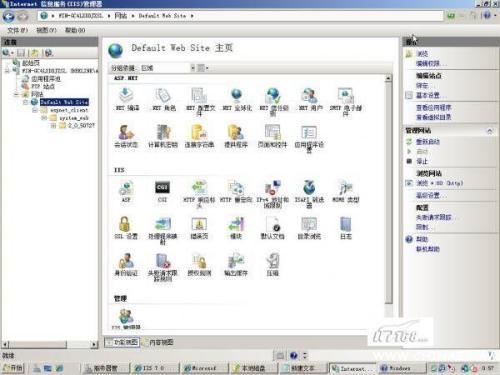Open the SSL settings lock icon
This screenshot has width=500, height=375.
(125, 224)
